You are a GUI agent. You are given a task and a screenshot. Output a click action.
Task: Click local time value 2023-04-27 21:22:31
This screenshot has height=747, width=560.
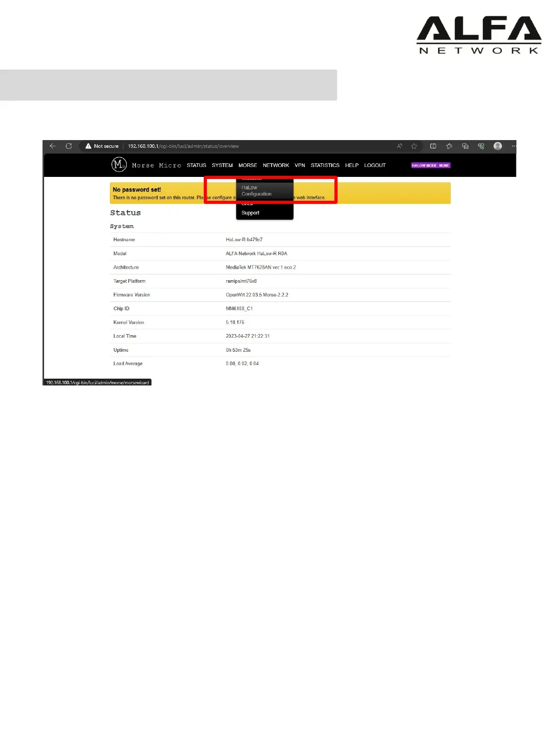click(x=247, y=336)
